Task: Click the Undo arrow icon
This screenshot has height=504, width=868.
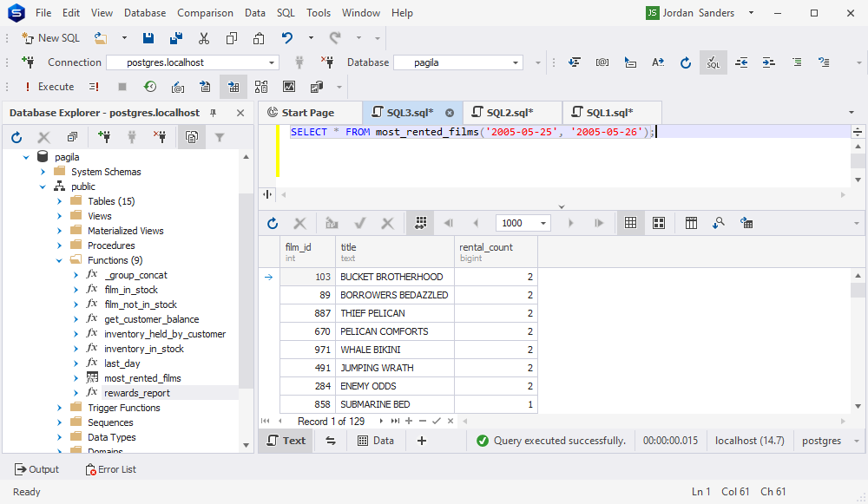Action: point(287,38)
